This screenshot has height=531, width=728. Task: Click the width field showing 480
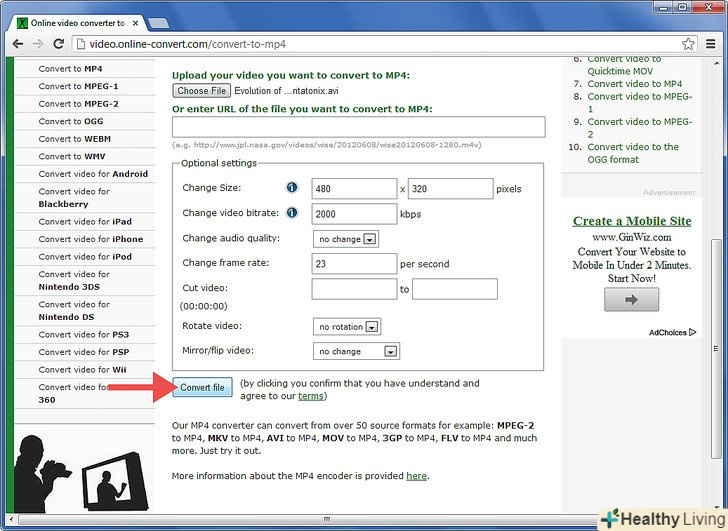click(x=354, y=188)
